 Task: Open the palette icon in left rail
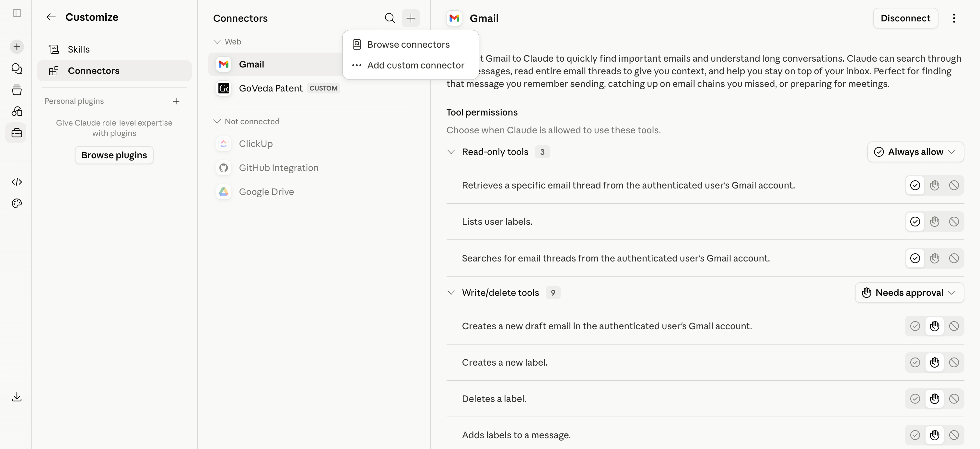(17, 203)
